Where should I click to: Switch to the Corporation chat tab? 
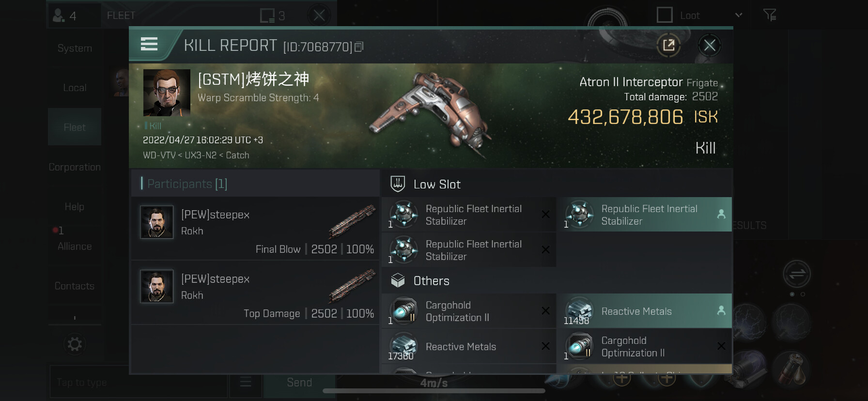pyautogui.click(x=75, y=167)
